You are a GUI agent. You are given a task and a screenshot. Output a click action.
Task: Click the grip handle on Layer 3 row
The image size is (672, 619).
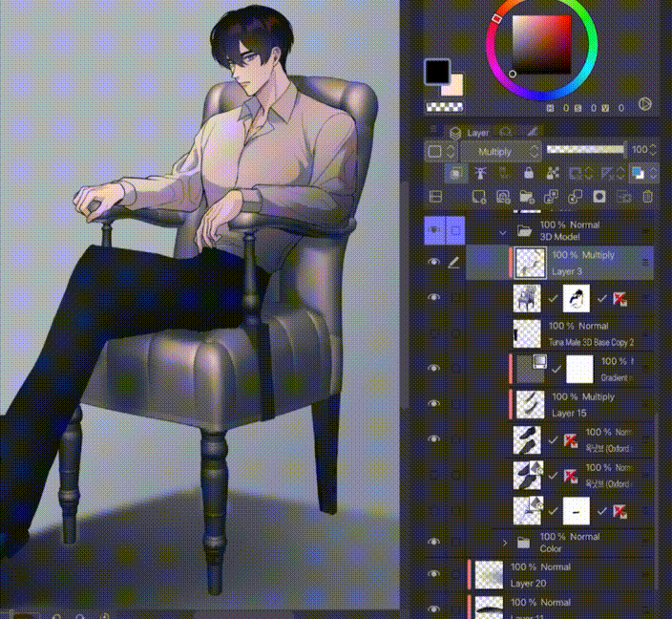(646, 263)
